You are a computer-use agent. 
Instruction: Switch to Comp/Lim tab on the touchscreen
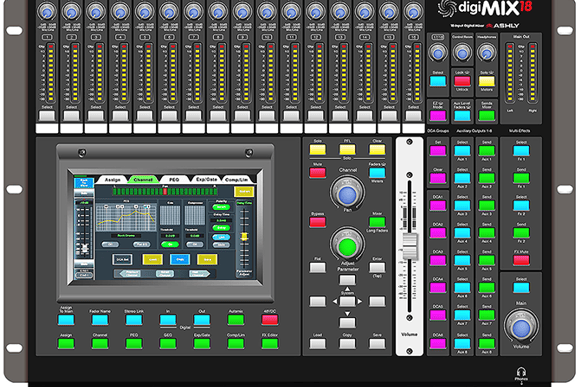237,180
